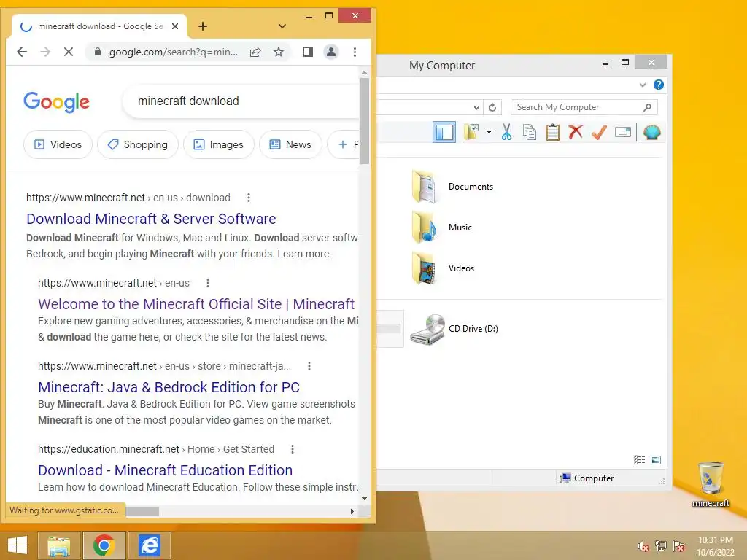Select the Documents folder
Screen dimensions: 747x560
click(x=452, y=187)
